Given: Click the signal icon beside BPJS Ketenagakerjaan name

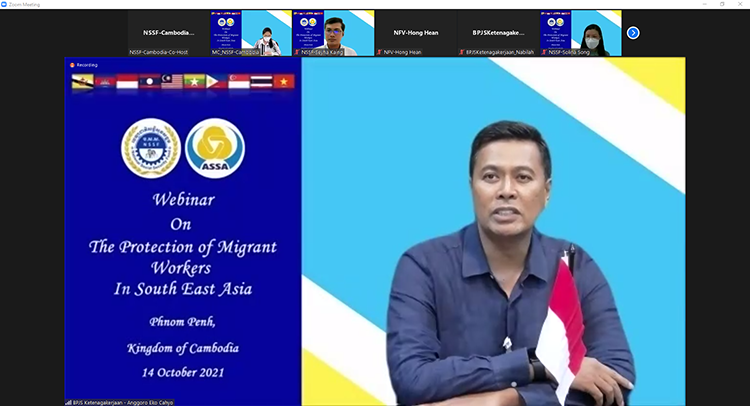Looking at the screenshot, I should [x=69, y=403].
